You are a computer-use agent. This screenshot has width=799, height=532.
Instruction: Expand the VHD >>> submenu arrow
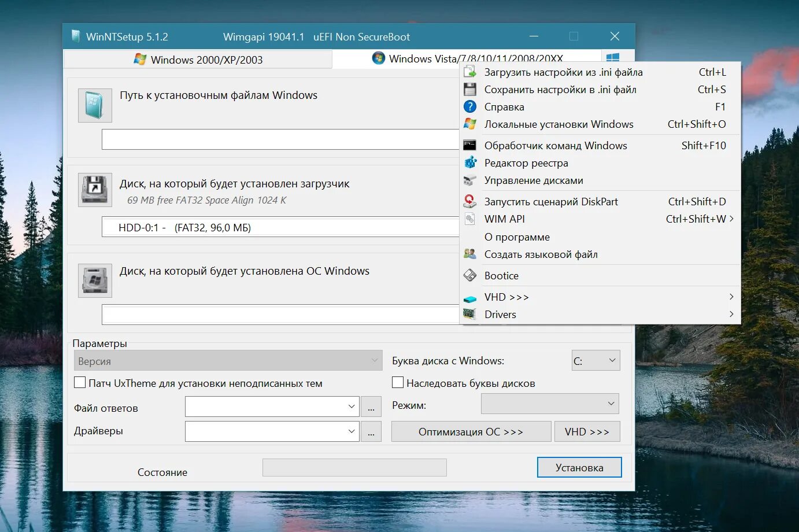coord(731,297)
